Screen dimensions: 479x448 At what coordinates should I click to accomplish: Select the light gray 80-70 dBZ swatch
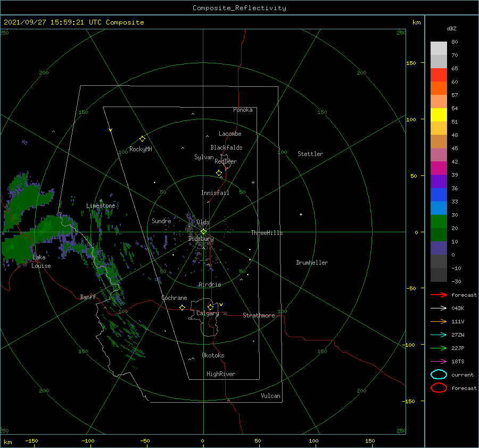coord(439,48)
